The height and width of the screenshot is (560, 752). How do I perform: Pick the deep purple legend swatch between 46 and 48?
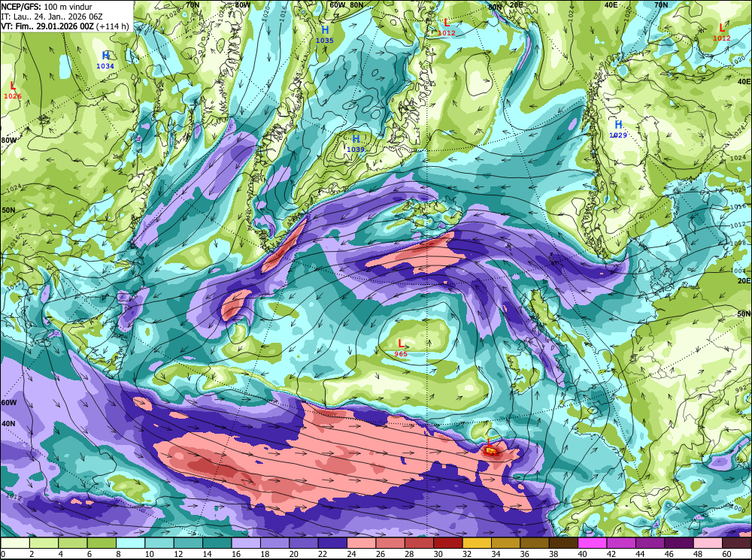[x=678, y=543]
